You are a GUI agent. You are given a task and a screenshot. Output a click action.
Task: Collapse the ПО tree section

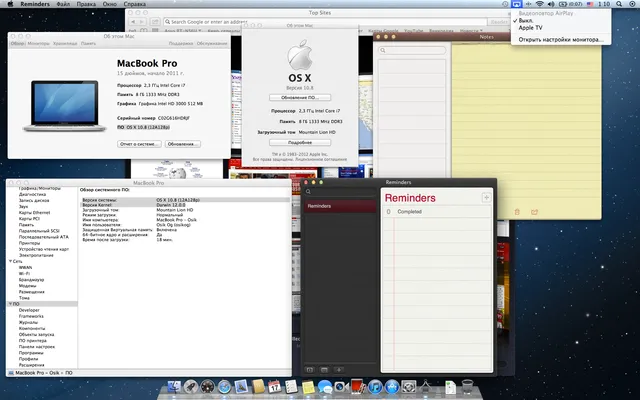(11, 304)
